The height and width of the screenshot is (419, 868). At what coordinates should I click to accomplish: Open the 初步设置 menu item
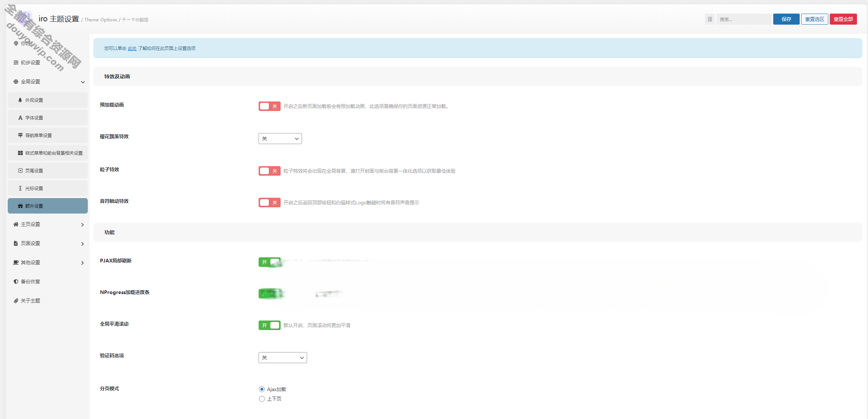(x=48, y=62)
